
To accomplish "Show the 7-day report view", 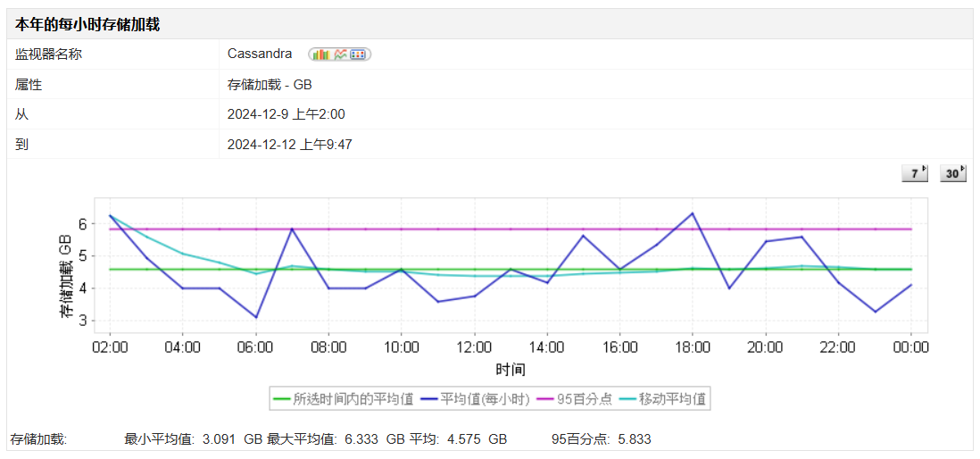I will click(x=915, y=173).
